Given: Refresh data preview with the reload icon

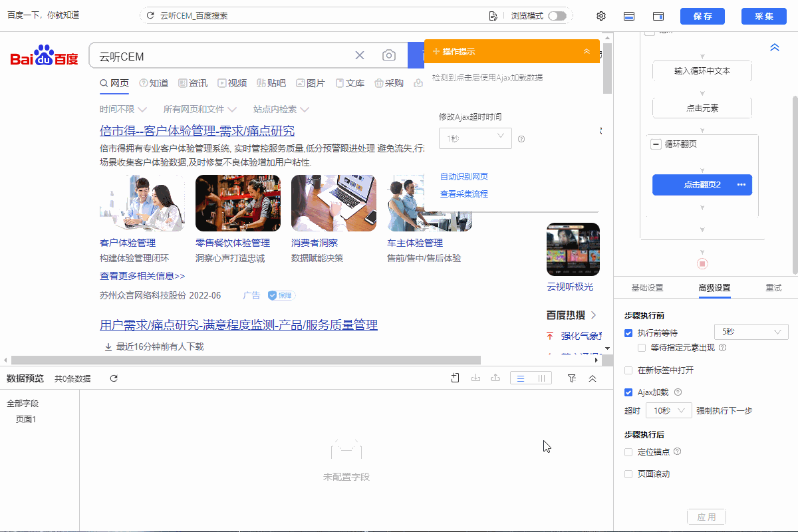Looking at the screenshot, I should 114,378.
